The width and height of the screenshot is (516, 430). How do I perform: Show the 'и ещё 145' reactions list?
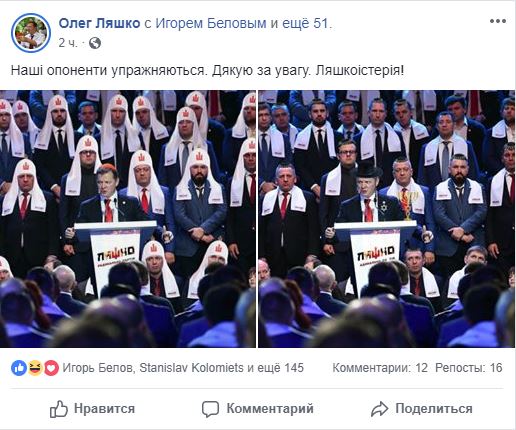(275, 368)
